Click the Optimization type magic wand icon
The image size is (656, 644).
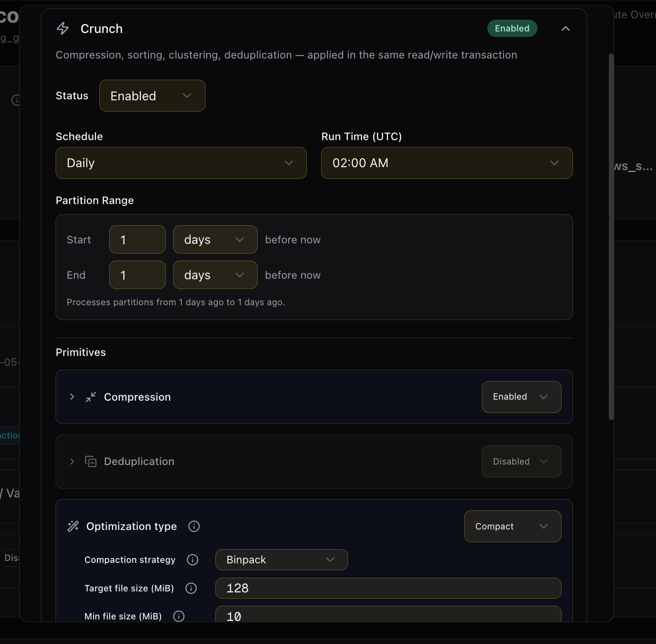pos(73,527)
